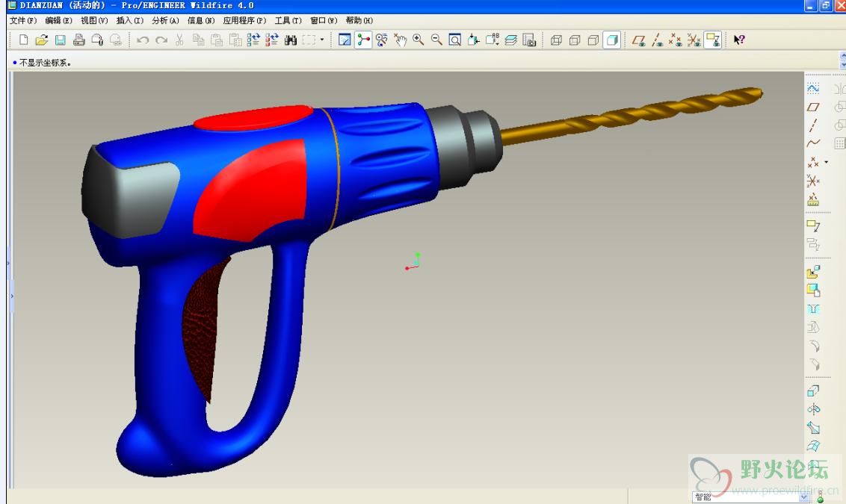Open the 文件(F) menu
This screenshot has height=504, width=846.
[23, 21]
